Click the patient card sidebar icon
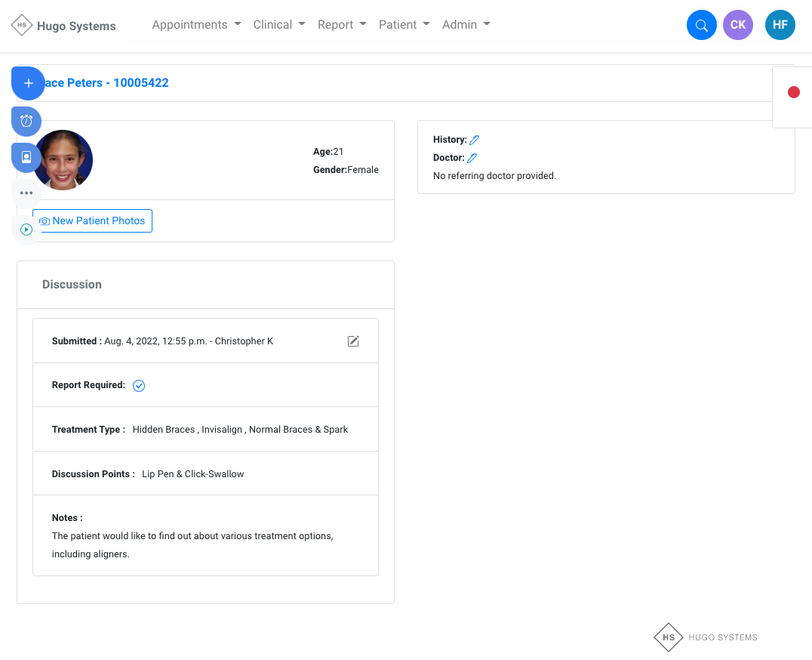Screen dimensions: 812x660 26,157
